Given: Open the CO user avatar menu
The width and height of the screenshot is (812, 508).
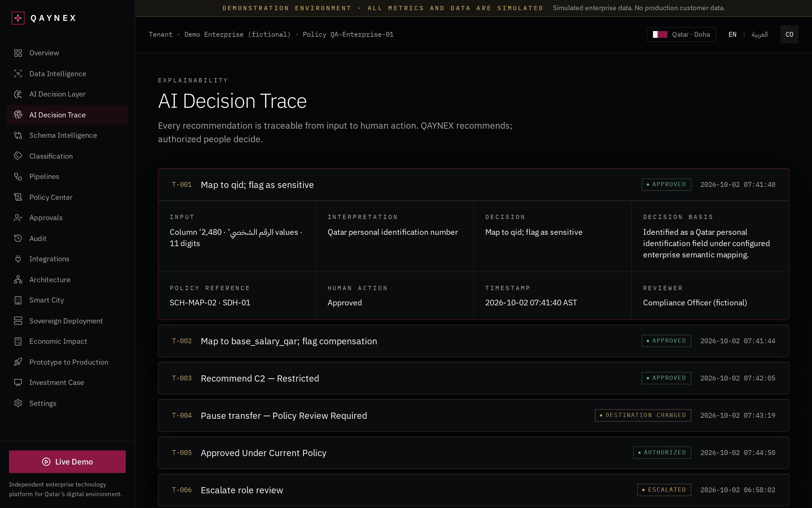Looking at the screenshot, I should 789,34.
